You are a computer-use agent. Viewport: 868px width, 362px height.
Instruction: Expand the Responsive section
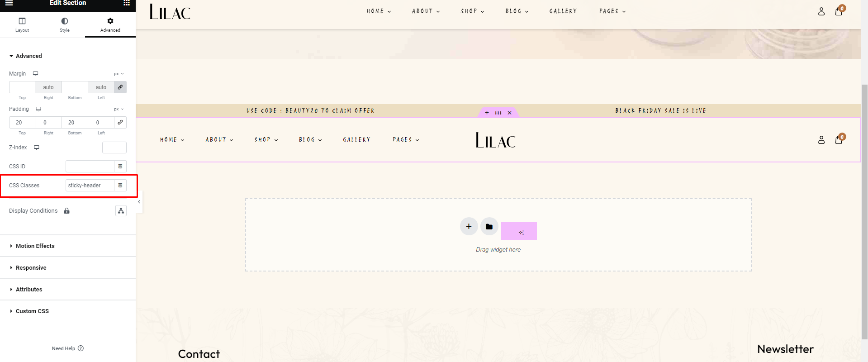68,268
